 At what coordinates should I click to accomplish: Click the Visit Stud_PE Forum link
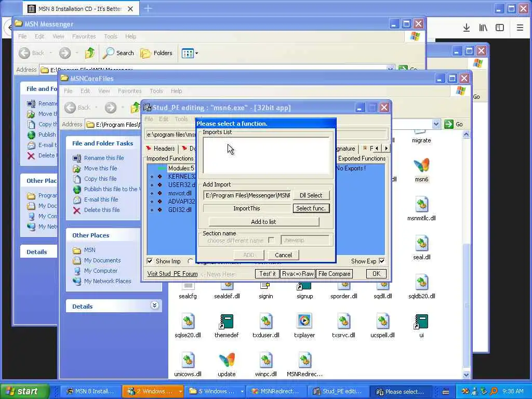pyautogui.click(x=172, y=274)
